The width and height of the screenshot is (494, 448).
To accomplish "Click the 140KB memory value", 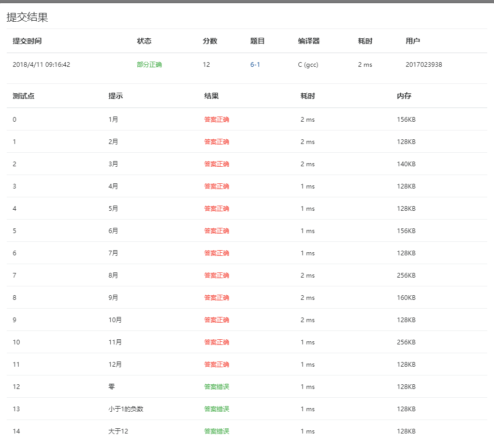I will coord(406,164).
